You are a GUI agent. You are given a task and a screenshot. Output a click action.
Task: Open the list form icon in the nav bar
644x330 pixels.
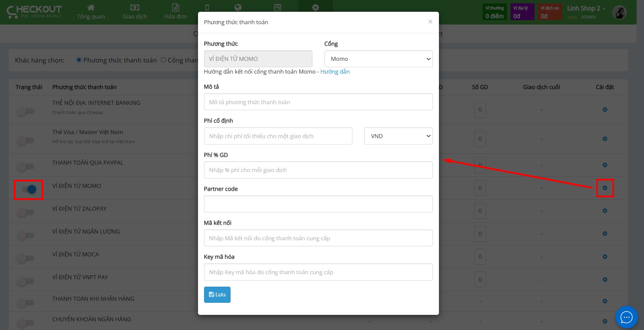pos(278,7)
